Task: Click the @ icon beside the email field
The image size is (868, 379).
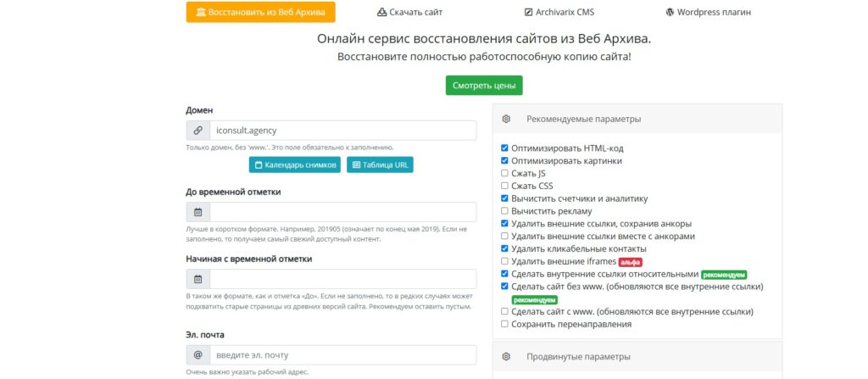Action: click(x=198, y=355)
